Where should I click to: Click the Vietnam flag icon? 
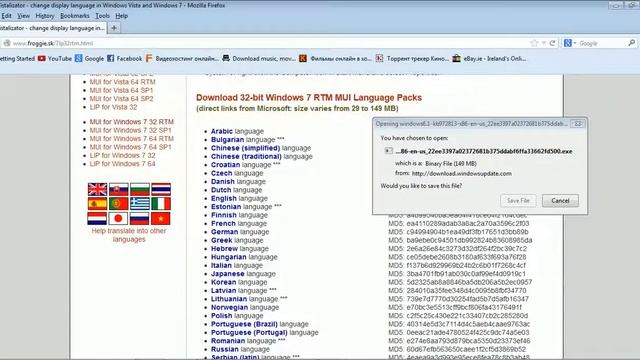coord(161,218)
